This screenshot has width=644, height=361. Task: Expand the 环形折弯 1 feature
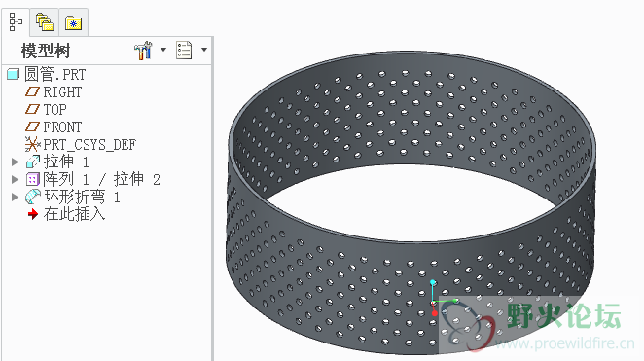pos(15,198)
